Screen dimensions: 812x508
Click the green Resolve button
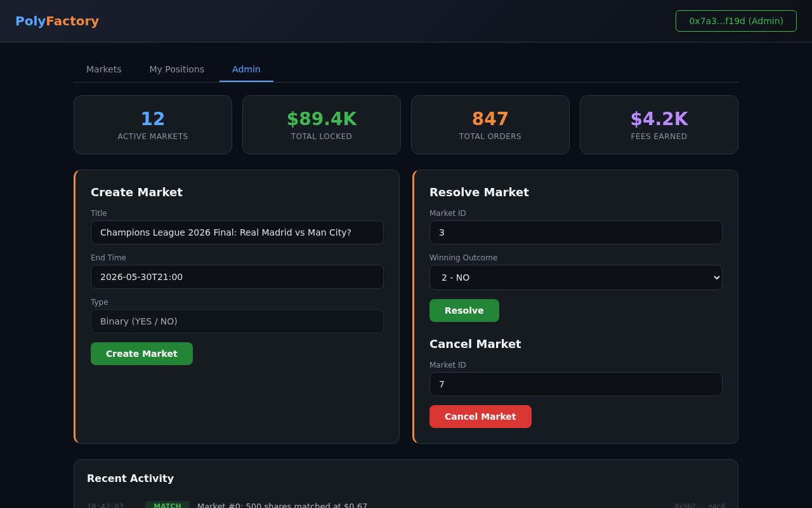(464, 311)
